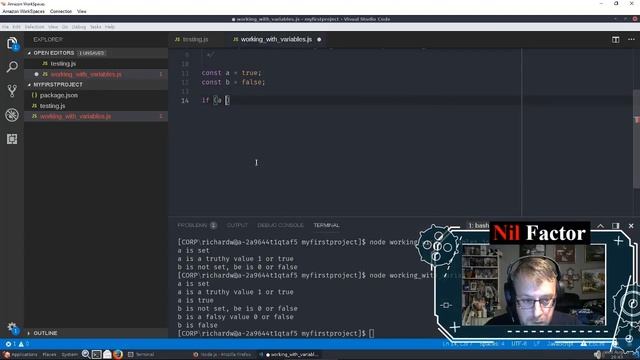Viewport: 640px width, 360px height.
Task: Change language mode via JavaScript status item
Action: [560, 344]
